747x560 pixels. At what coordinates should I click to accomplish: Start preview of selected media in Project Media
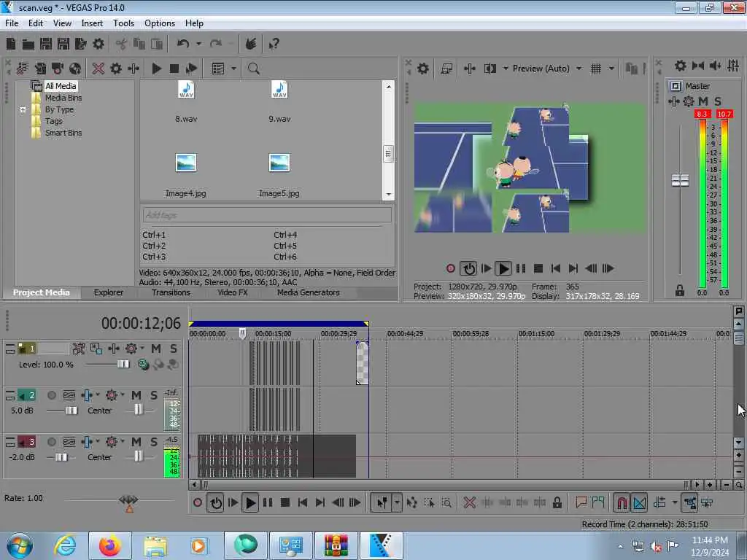[x=157, y=69]
